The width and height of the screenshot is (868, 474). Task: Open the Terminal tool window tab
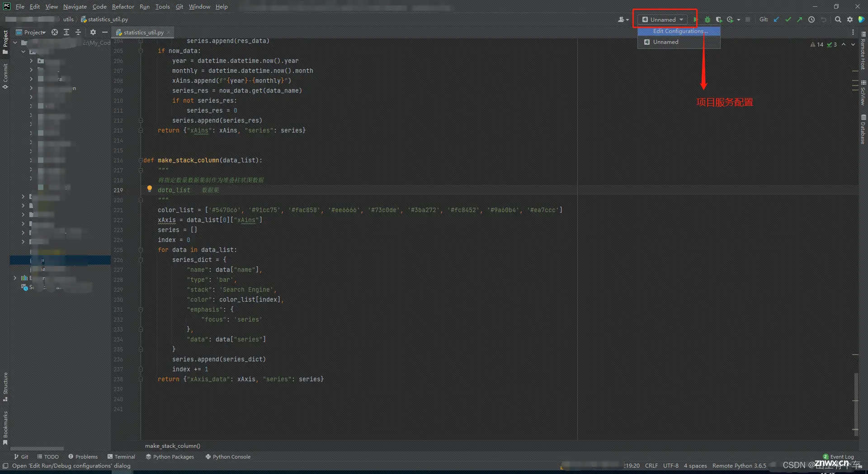121,456
